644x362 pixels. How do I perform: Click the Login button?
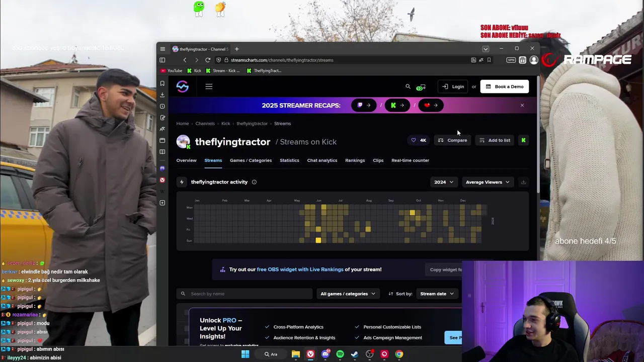[x=453, y=86]
